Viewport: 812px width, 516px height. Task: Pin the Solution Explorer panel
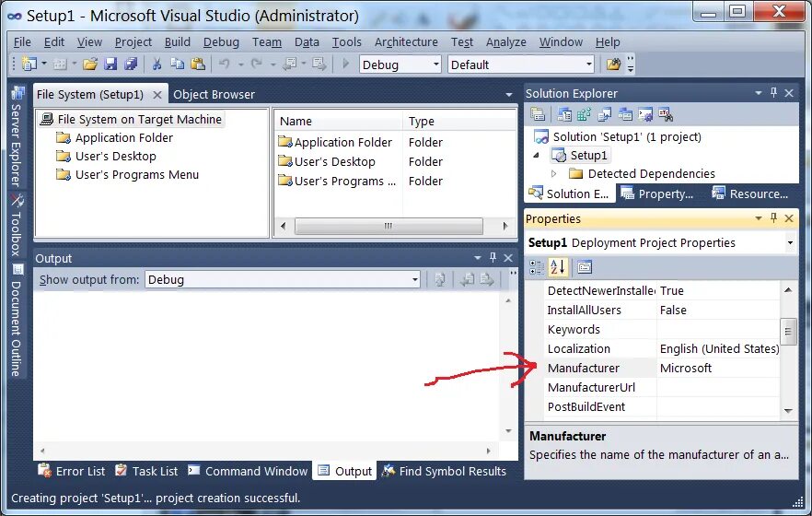point(773,93)
